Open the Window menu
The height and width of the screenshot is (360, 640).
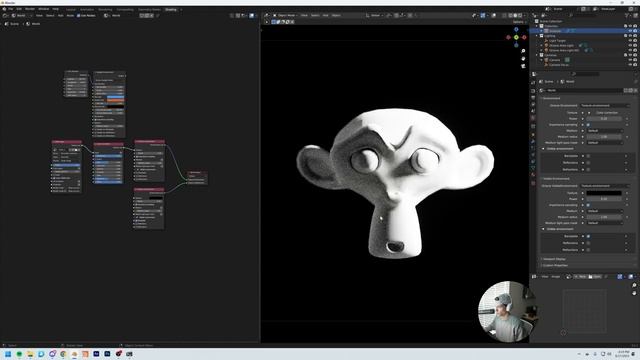coord(43,9)
